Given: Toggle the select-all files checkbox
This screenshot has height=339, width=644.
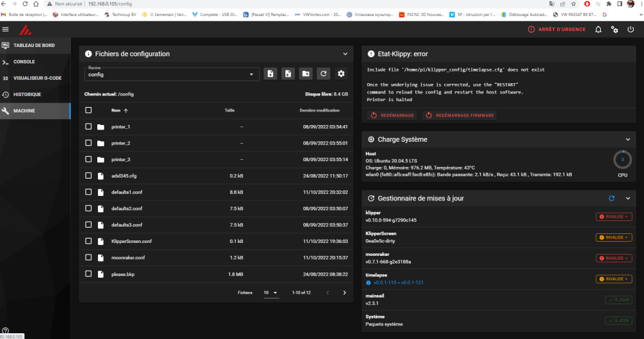Looking at the screenshot, I should (x=88, y=110).
